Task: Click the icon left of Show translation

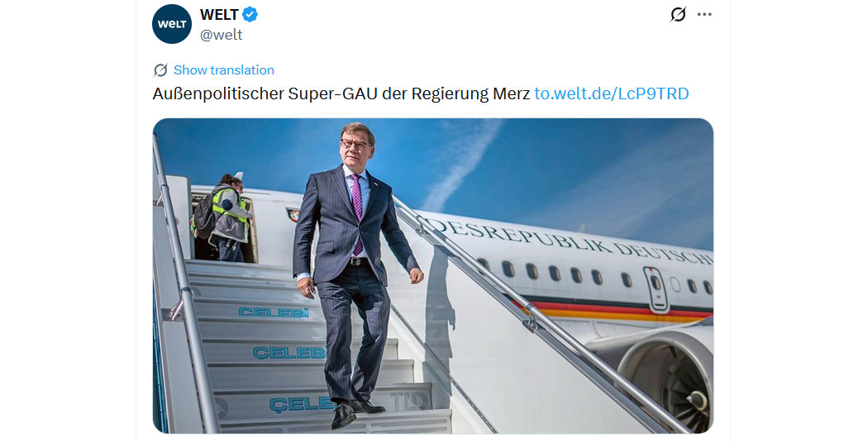Action: (x=160, y=70)
